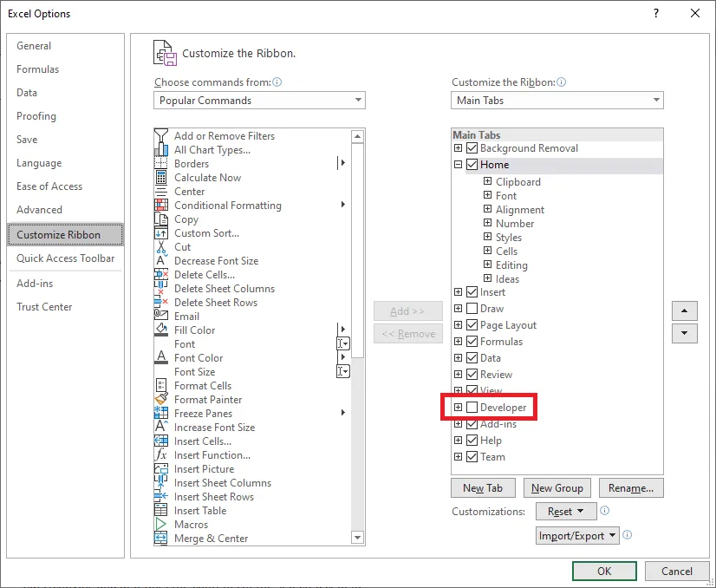Open the Trust Center category
The height and width of the screenshot is (588, 716).
[x=44, y=306]
